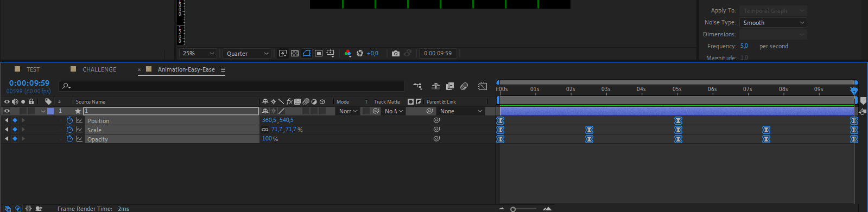The height and width of the screenshot is (212, 868).
Task: Open Noise Type Smooth dropdown
Action: click(x=773, y=23)
